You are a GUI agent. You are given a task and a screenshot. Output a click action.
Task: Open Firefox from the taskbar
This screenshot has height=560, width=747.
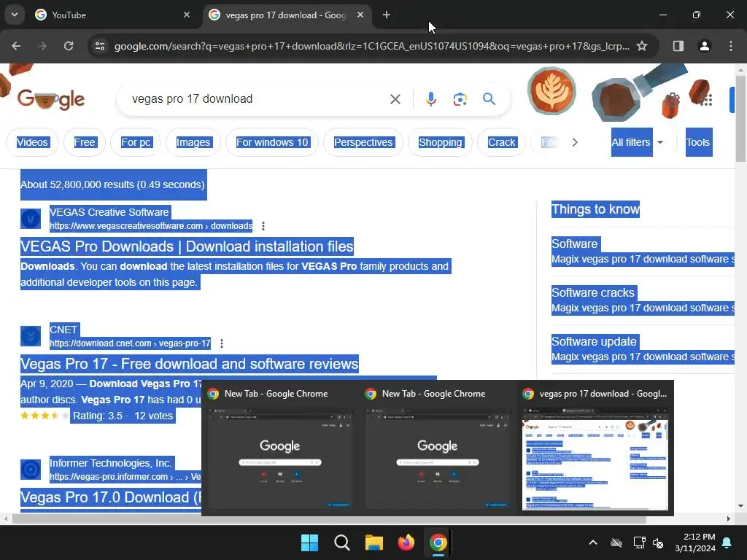point(406,542)
